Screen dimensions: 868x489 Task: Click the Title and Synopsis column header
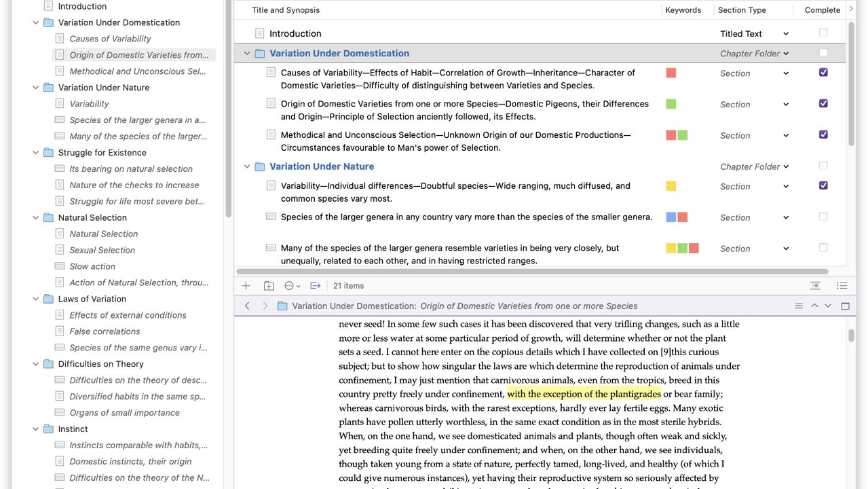coord(286,10)
